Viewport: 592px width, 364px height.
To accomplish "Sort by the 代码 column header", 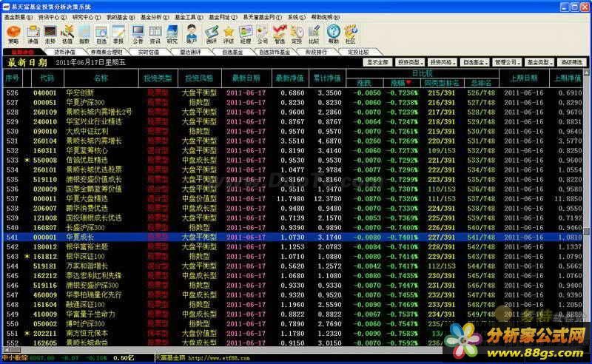I will [47, 78].
